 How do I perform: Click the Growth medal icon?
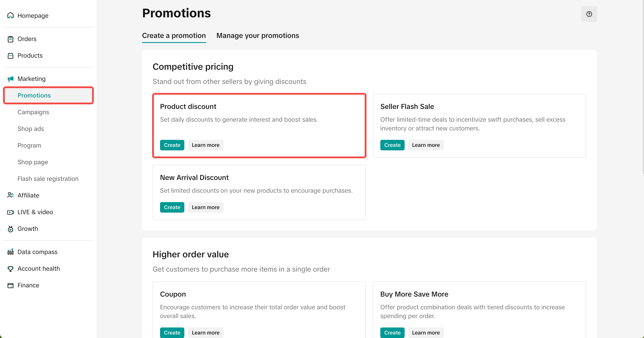coord(11,229)
